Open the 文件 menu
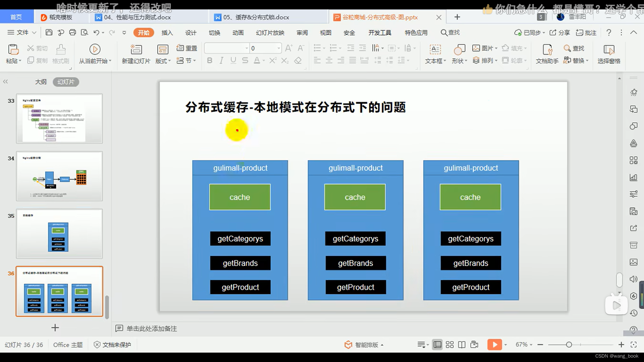 (x=22, y=33)
